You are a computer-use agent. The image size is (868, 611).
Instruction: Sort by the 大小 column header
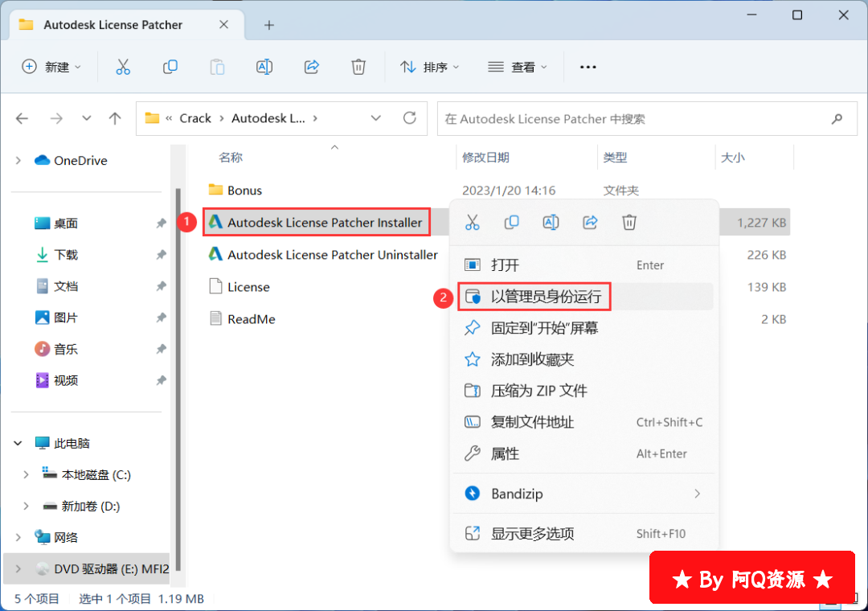[733, 158]
